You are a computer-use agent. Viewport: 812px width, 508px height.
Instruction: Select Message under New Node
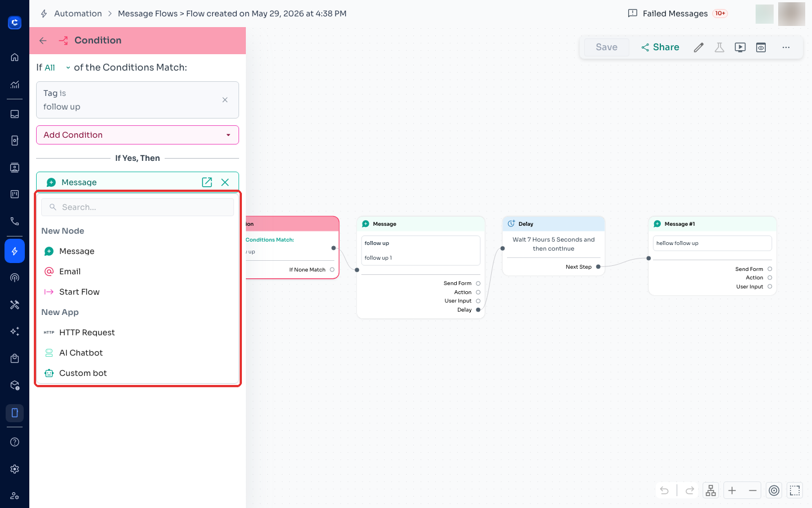138,251
